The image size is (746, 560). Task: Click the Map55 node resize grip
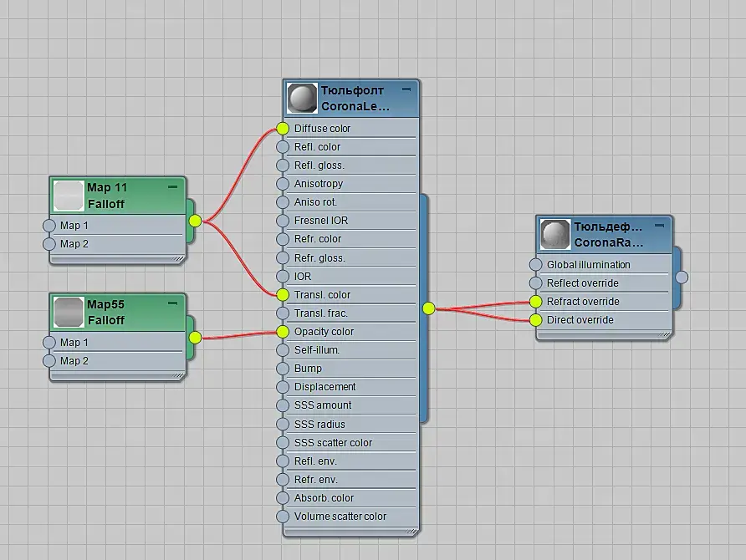click(178, 376)
